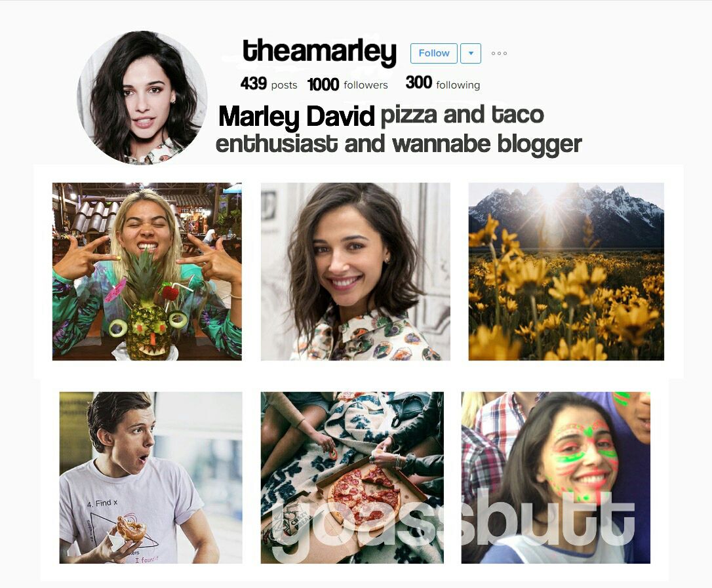Screen dimensions: 712x588
Task: Open the pineapple drink selfie post
Action: (x=147, y=271)
